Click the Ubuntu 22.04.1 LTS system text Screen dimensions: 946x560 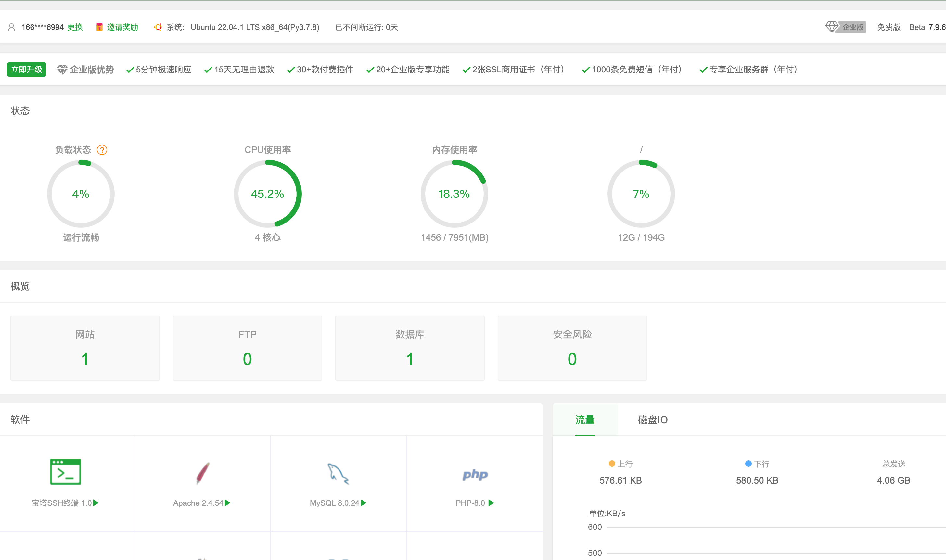(x=255, y=27)
